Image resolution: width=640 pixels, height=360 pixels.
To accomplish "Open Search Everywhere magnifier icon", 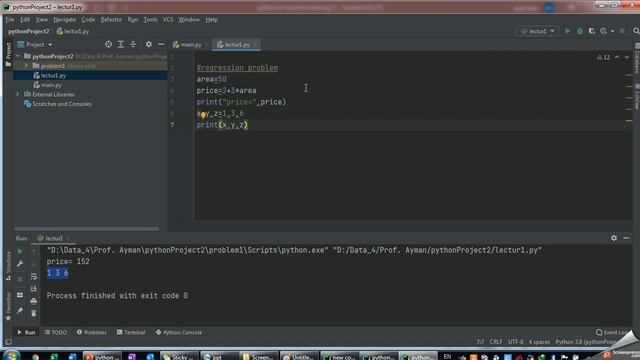I will point(636,31).
